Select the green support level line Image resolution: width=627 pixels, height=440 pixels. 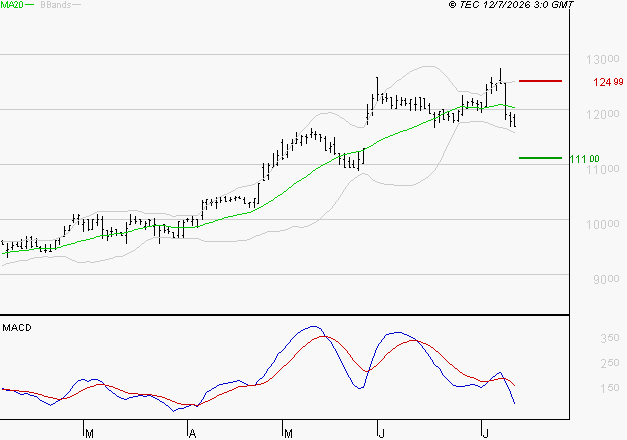coord(540,158)
